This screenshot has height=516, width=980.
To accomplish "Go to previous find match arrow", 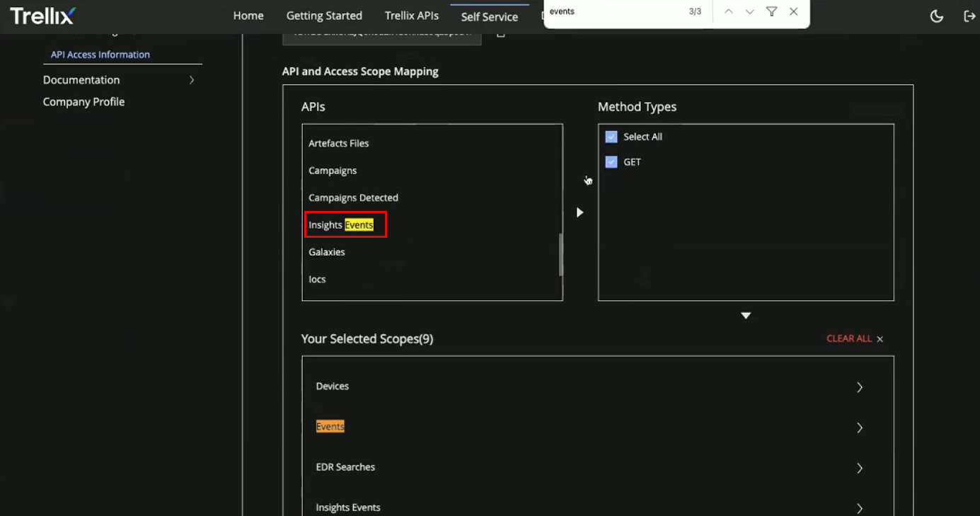I will tap(728, 12).
